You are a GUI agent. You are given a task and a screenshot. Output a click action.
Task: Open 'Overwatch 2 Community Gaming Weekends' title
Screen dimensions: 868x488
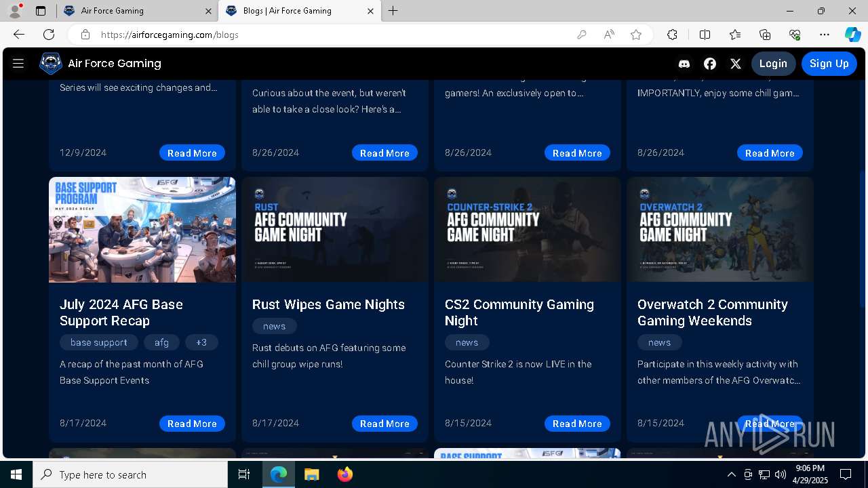point(713,312)
